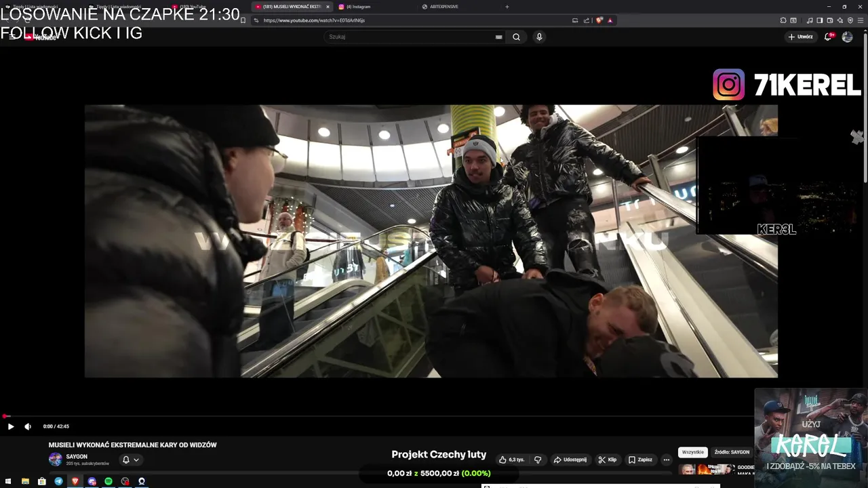The height and width of the screenshot is (488, 868).
Task: Mute the video volume
Action: click(28, 426)
